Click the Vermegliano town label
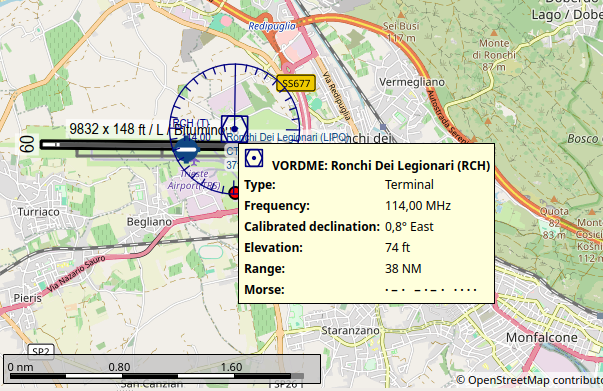This screenshot has width=603, height=391. [412, 82]
